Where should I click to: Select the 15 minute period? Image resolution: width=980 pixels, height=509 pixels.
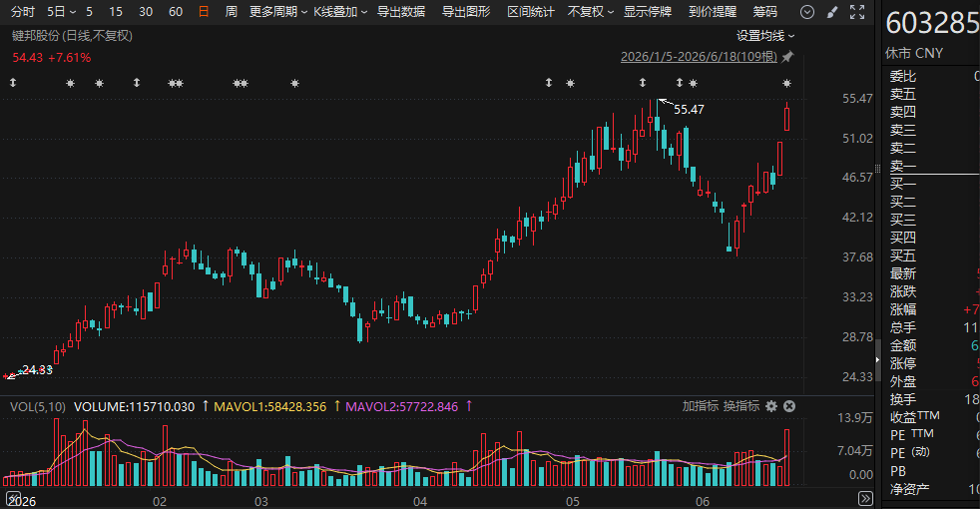tap(116, 12)
